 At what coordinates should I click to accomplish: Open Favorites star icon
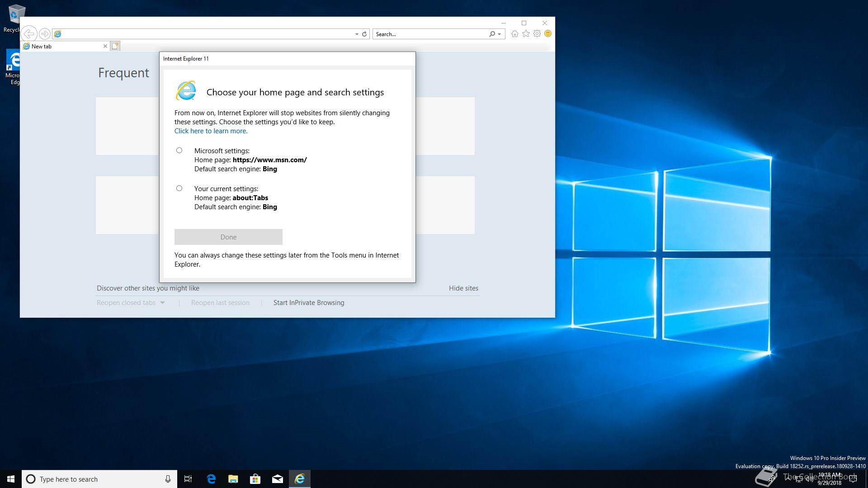click(x=526, y=34)
